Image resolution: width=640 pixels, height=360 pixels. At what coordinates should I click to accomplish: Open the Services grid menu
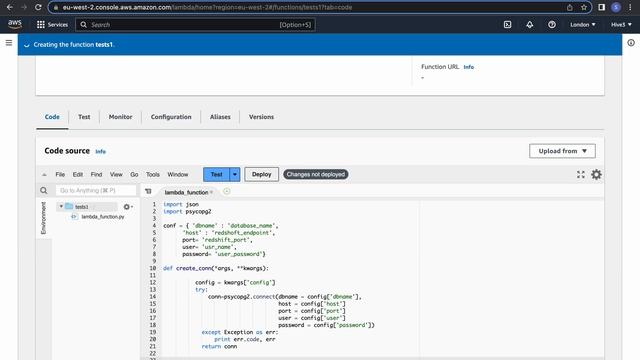click(x=52, y=24)
